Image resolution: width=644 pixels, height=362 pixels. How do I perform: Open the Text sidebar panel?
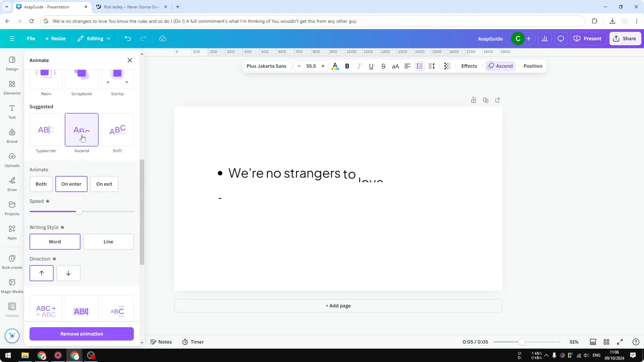[12, 112]
